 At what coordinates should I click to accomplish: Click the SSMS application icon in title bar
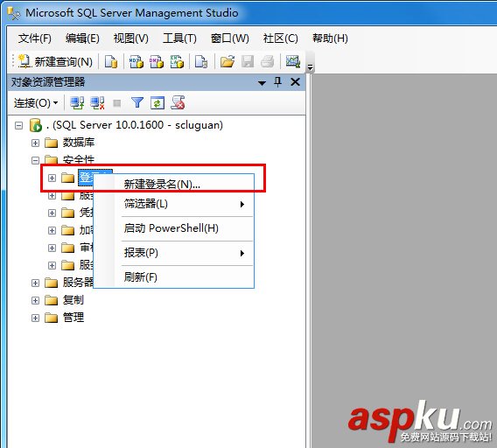point(14,13)
